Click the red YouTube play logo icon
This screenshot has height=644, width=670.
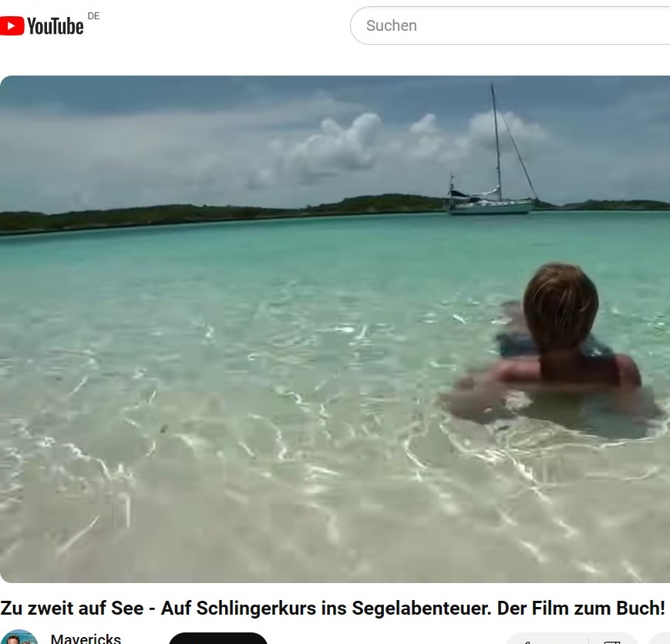pos(12,25)
